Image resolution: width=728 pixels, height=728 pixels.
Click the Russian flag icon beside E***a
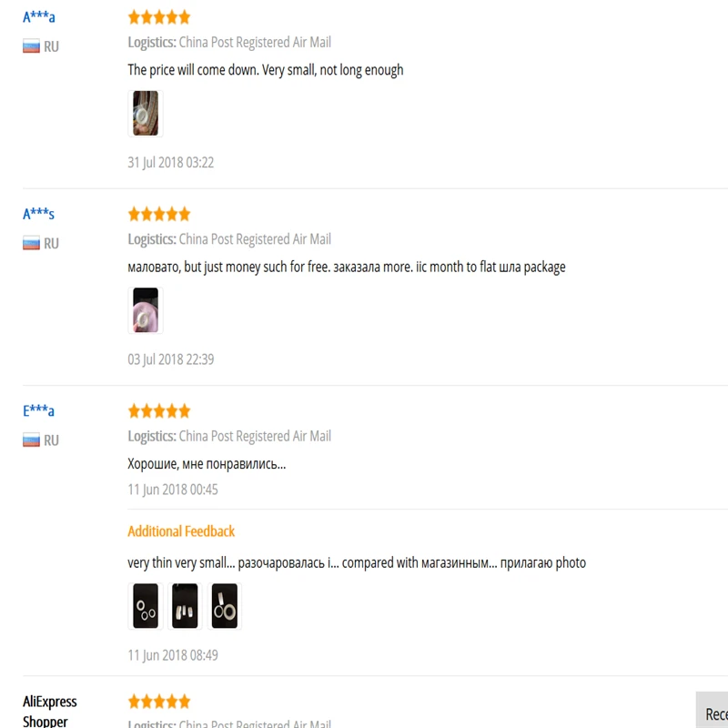coord(31,440)
